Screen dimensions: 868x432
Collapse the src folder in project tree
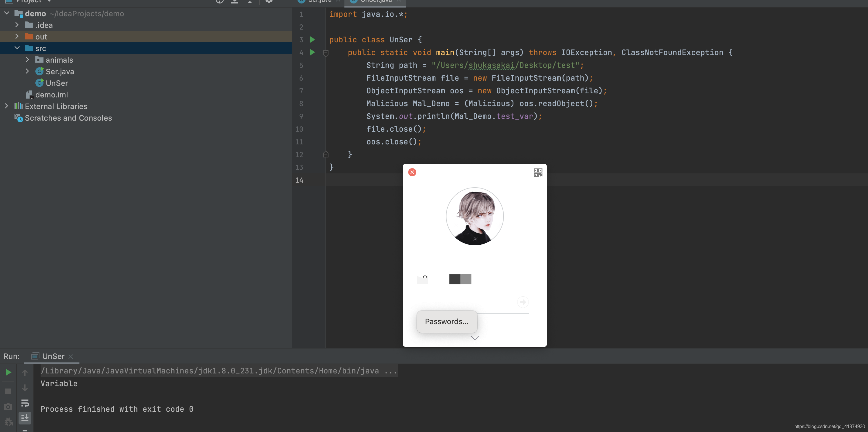(17, 48)
